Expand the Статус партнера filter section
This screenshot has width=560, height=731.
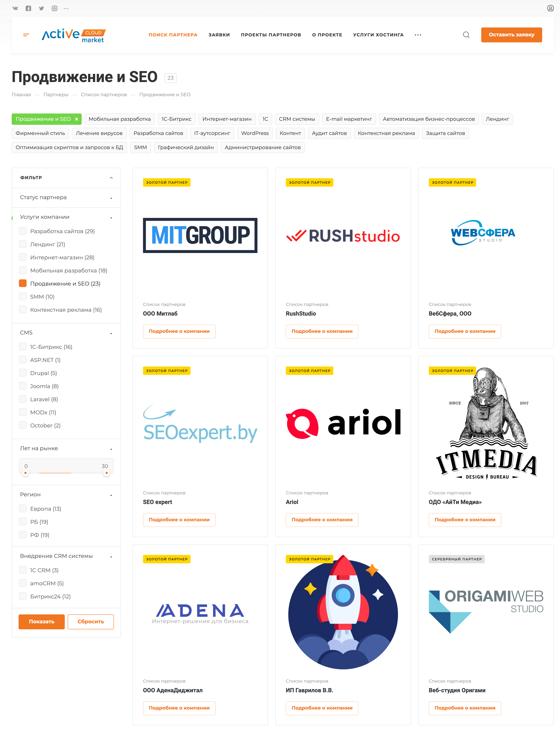pos(66,197)
